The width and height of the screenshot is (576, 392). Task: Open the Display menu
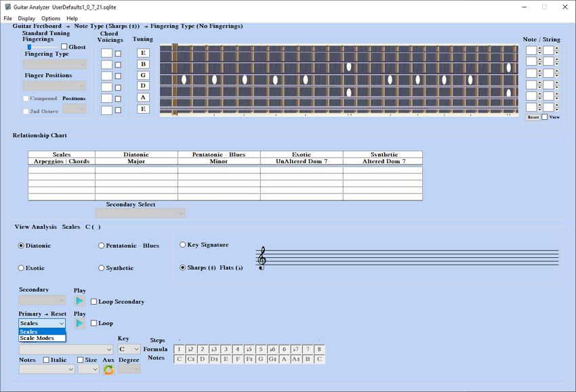26,18
